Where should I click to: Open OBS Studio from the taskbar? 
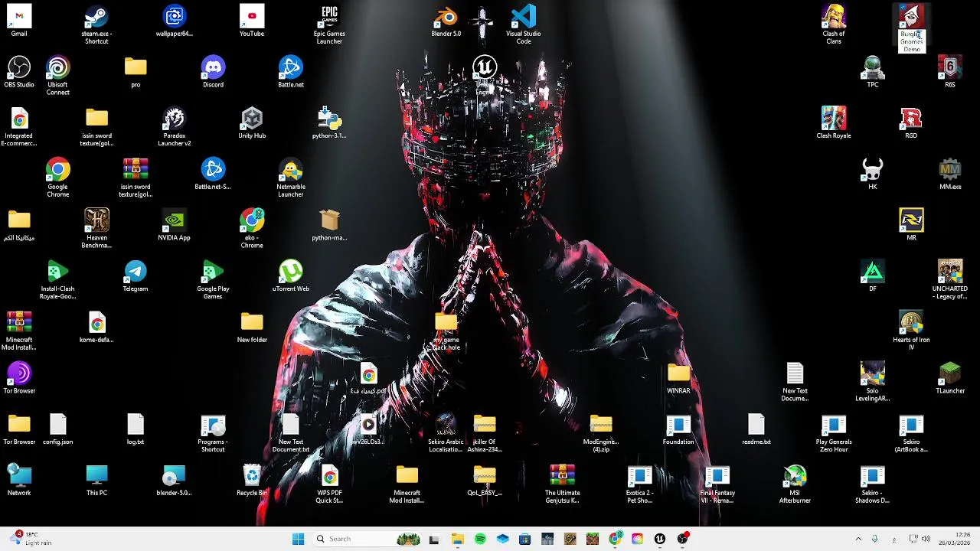682,539
